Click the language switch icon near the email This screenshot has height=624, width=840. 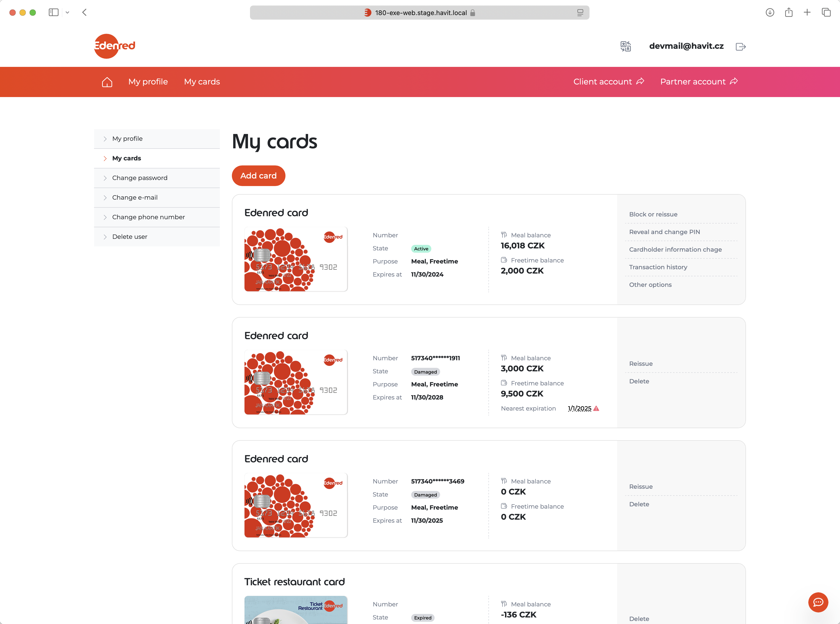(x=625, y=46)
